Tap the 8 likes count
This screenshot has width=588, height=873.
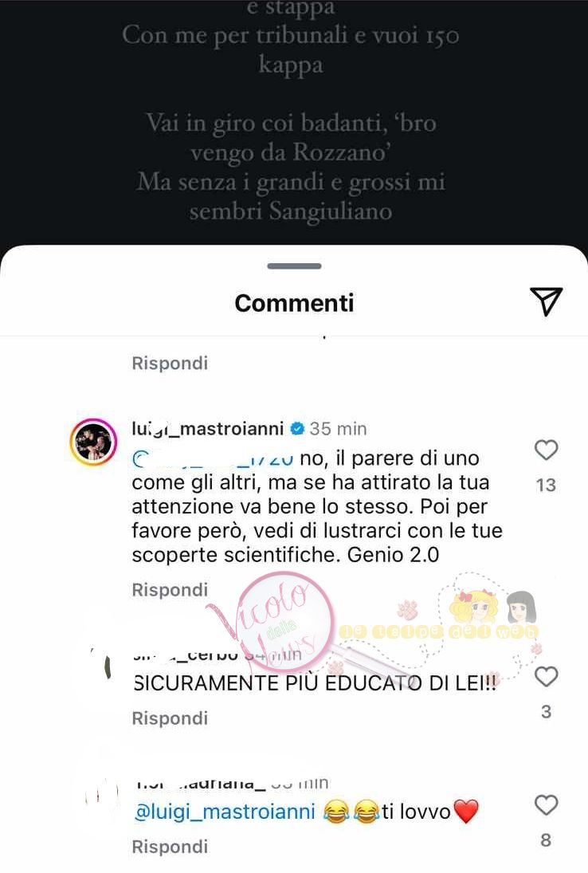[x=546, y=840]
